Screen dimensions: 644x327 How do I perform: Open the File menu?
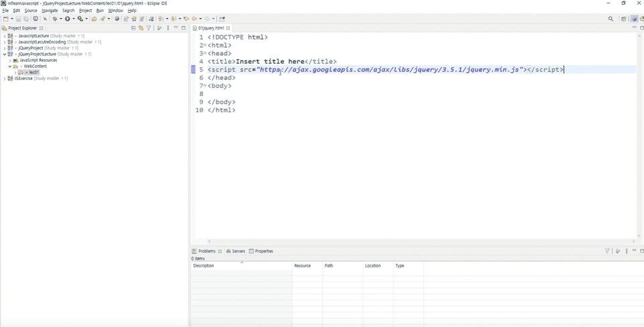point(5,10)
